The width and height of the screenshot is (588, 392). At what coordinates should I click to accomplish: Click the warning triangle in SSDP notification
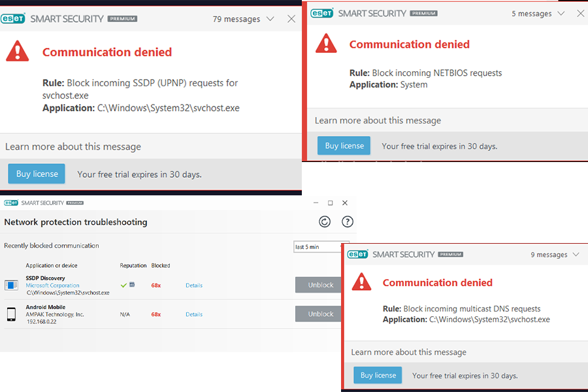click(17, 51)
